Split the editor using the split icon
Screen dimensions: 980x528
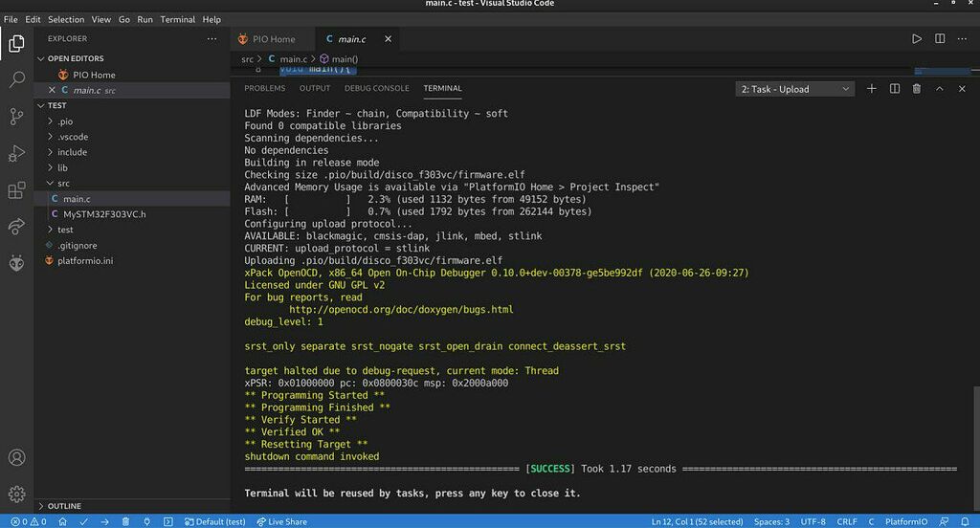tap(940, 39)
